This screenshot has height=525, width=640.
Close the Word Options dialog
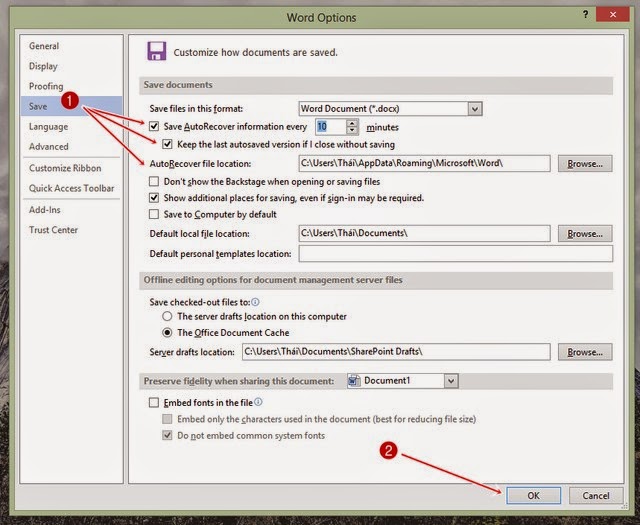click(x=613, y=15)
